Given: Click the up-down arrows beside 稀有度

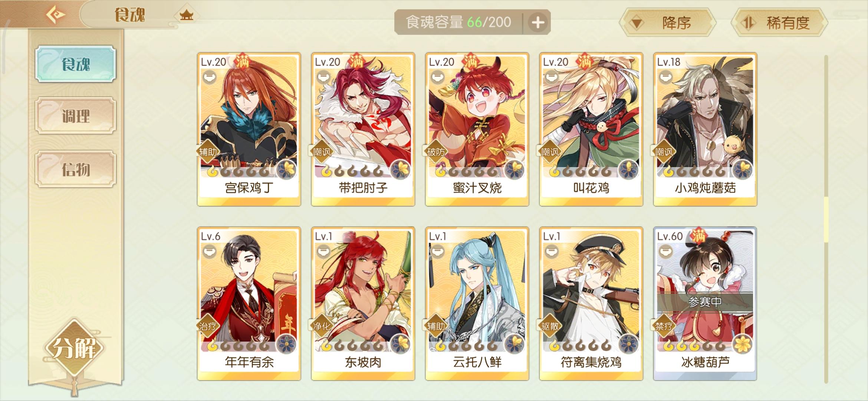Looking at the screenshot, I should (x=747, y=23).
